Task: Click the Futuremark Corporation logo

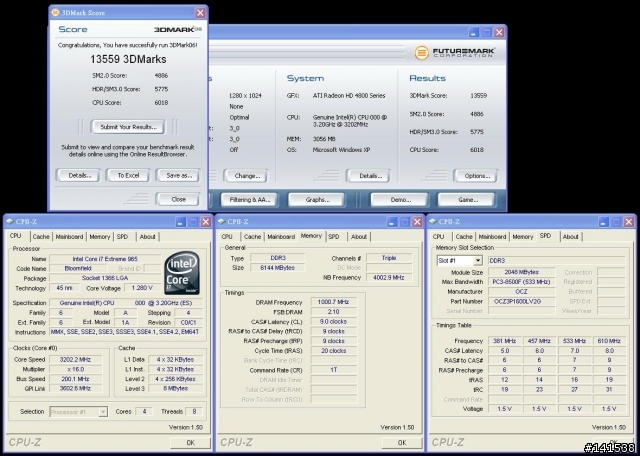Action: [455, 52]
